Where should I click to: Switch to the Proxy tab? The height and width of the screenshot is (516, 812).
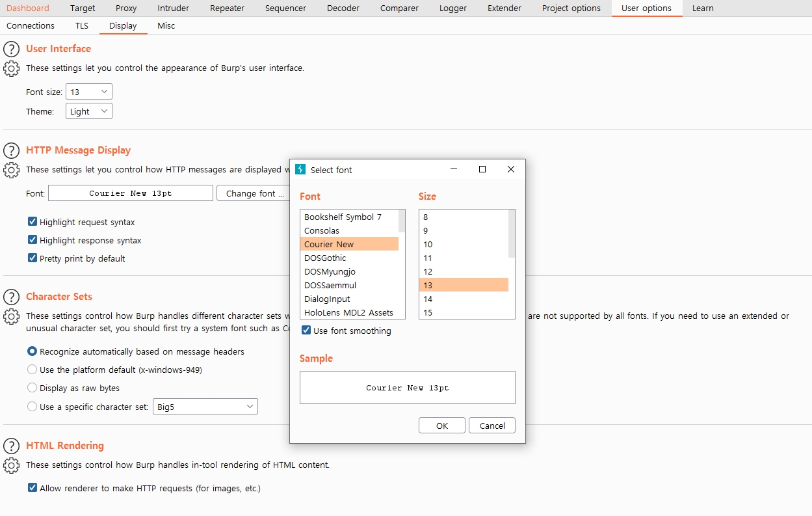tap(126, 8)
